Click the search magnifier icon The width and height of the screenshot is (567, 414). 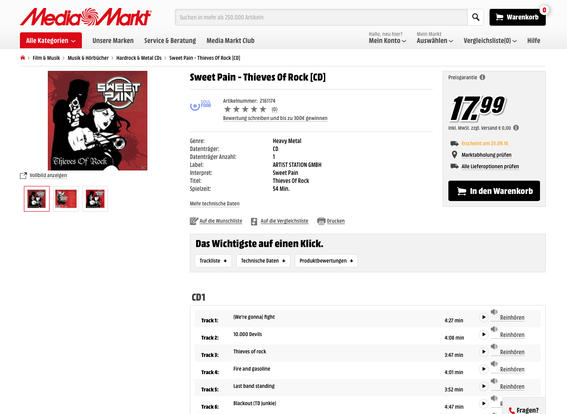pos(476,17)
